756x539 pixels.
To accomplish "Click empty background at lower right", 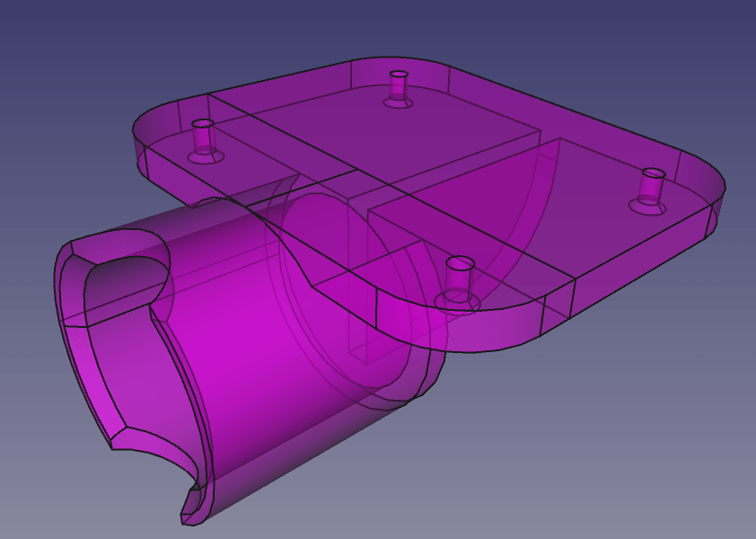I will tap(646, 449).
